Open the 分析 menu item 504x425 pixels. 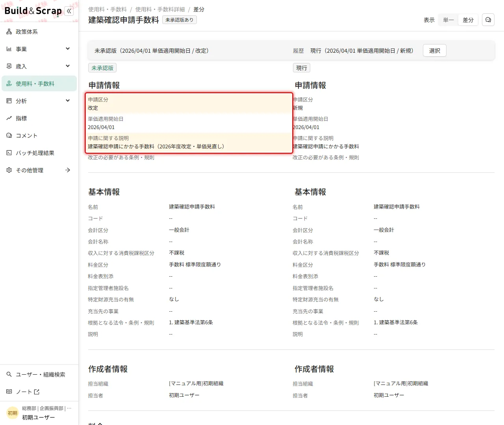coord(39,101)
